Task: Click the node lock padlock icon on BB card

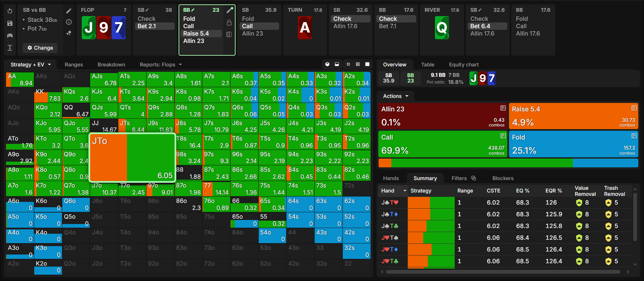Action: click(x=229, y=22)
